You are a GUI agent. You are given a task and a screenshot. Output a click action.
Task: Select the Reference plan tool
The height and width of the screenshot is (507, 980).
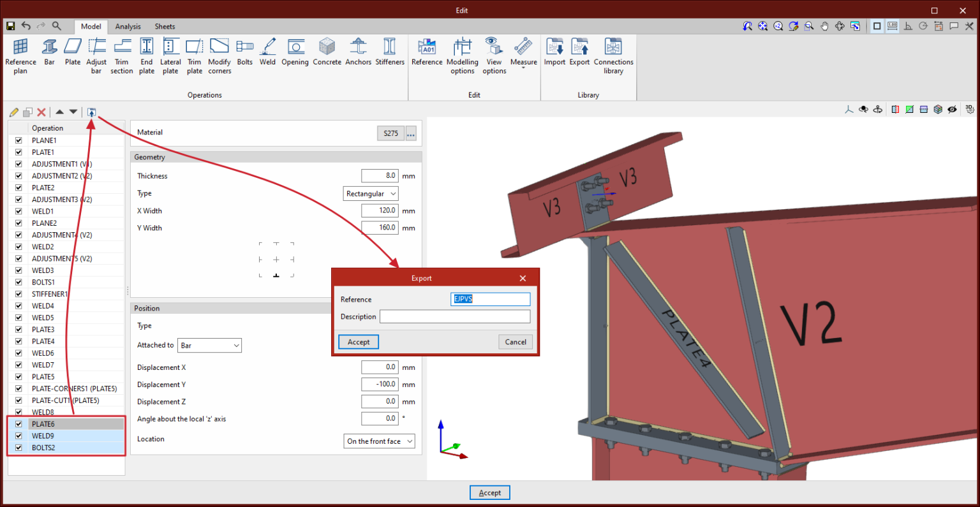click(x=20, y=56)
